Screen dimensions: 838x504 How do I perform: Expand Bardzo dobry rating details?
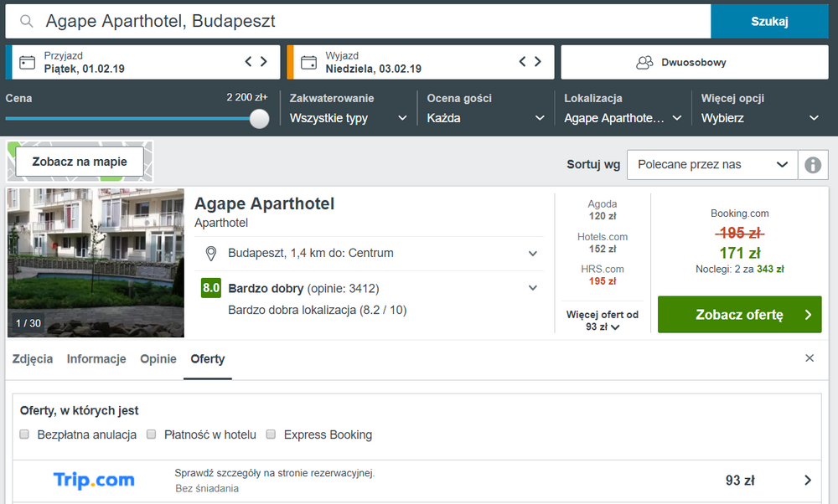pos(533,288)
